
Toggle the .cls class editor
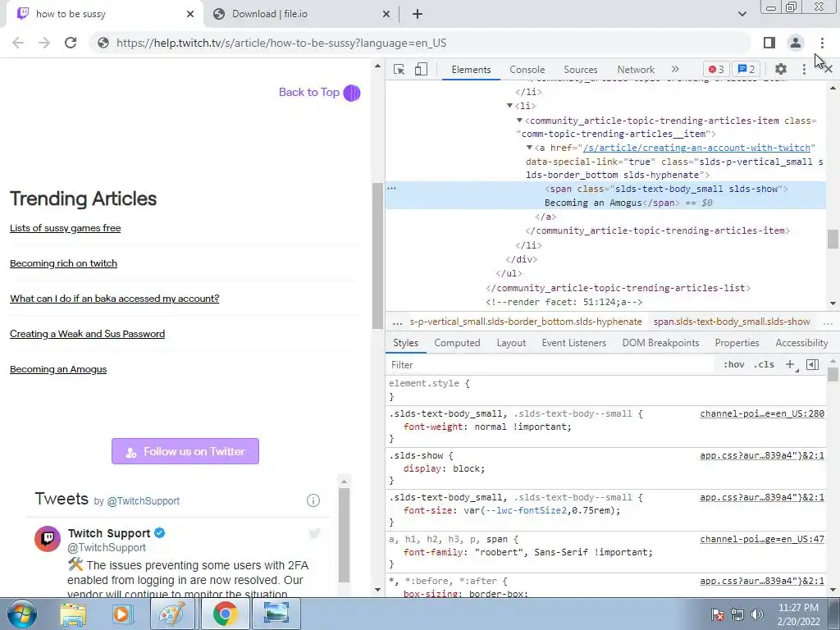point(764,364)
